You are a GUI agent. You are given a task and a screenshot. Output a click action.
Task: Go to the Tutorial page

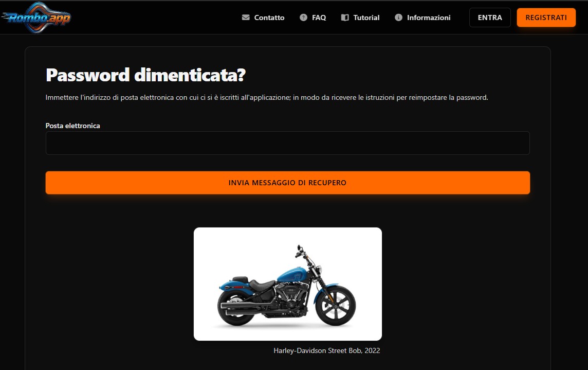click(360, 17)
